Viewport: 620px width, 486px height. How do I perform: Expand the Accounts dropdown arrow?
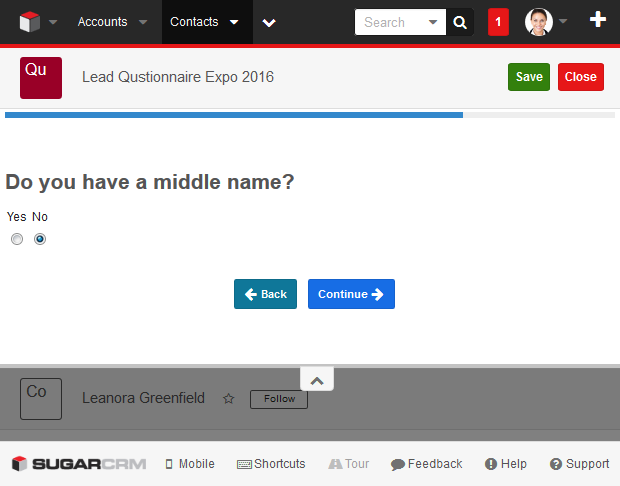point(143,22)
